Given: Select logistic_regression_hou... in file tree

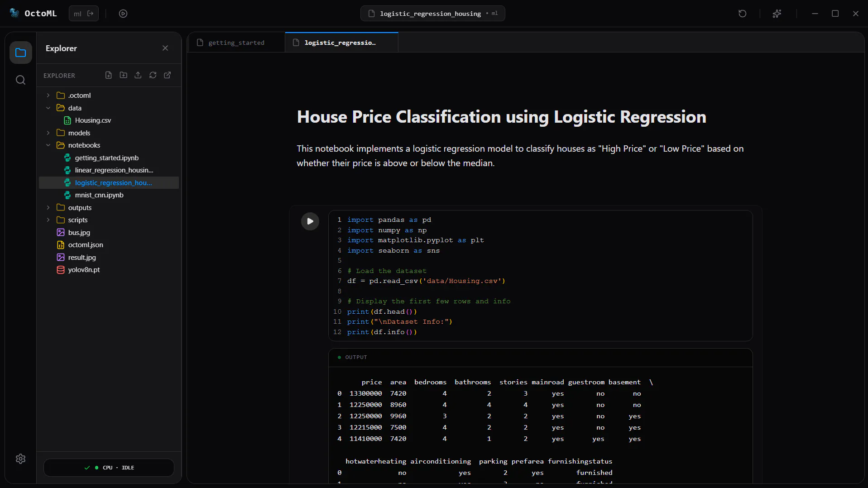Looking at the screenshot, I should 109,182.
